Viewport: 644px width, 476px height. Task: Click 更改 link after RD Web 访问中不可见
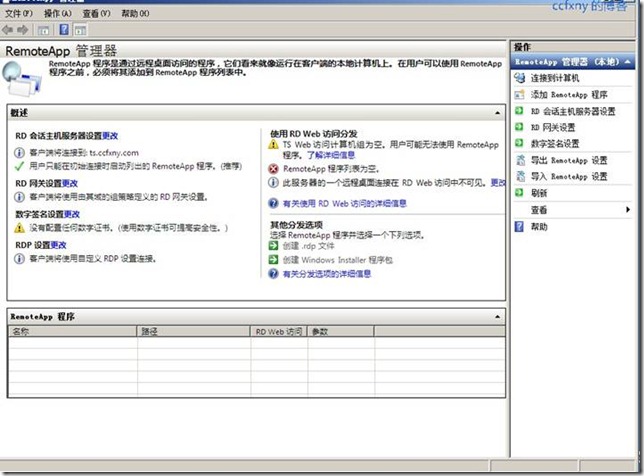pos(498,182)
